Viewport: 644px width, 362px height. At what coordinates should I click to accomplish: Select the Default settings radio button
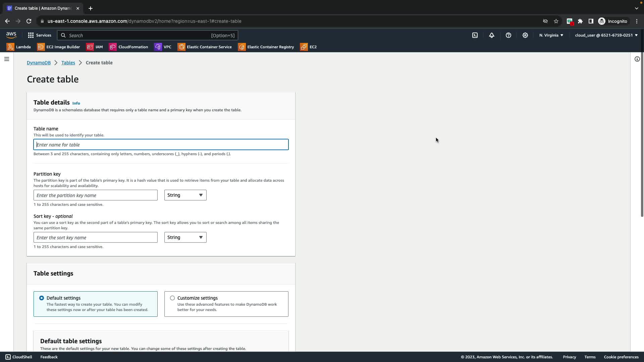coord(42,298)
